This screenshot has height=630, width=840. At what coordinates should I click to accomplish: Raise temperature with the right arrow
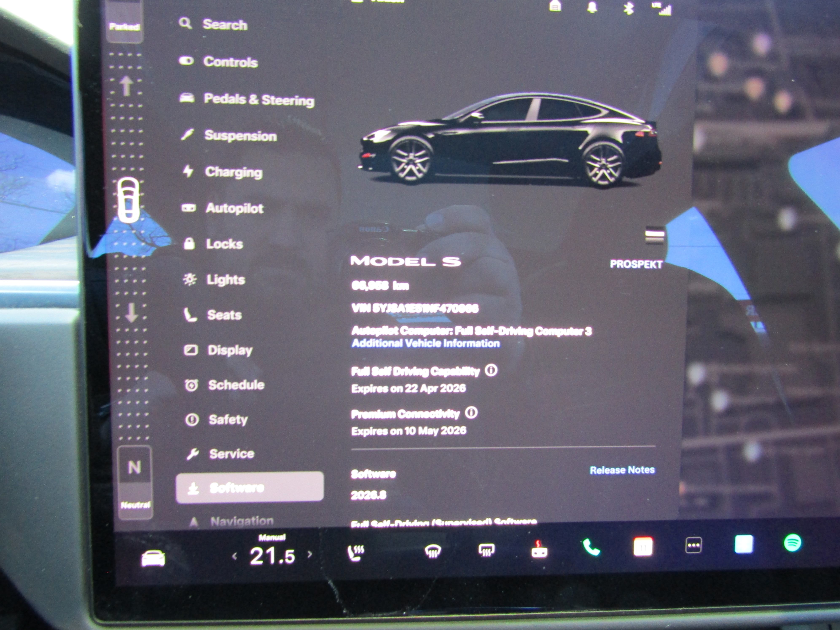click(310, 554)
